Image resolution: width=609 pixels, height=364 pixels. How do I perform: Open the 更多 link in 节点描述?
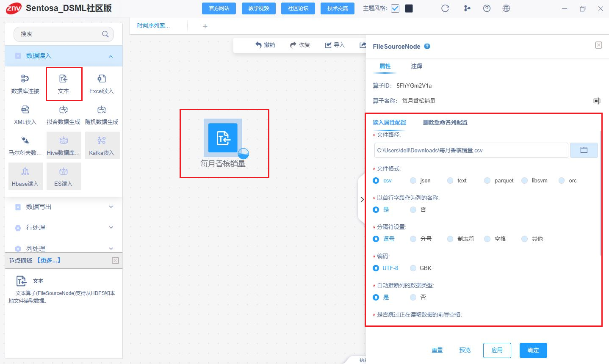pos(49,260)
